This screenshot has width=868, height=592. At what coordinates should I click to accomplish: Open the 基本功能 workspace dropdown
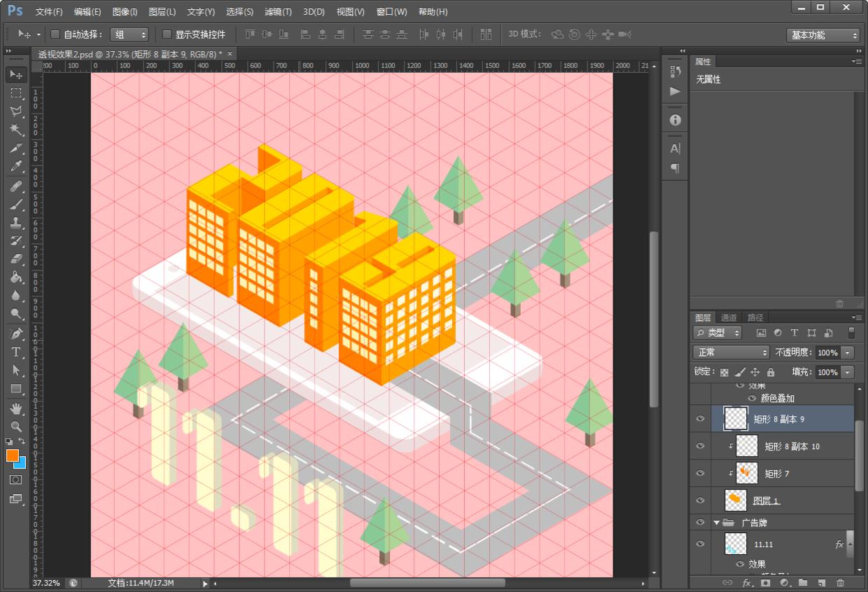pyautogui.click(x=822, y=35)
